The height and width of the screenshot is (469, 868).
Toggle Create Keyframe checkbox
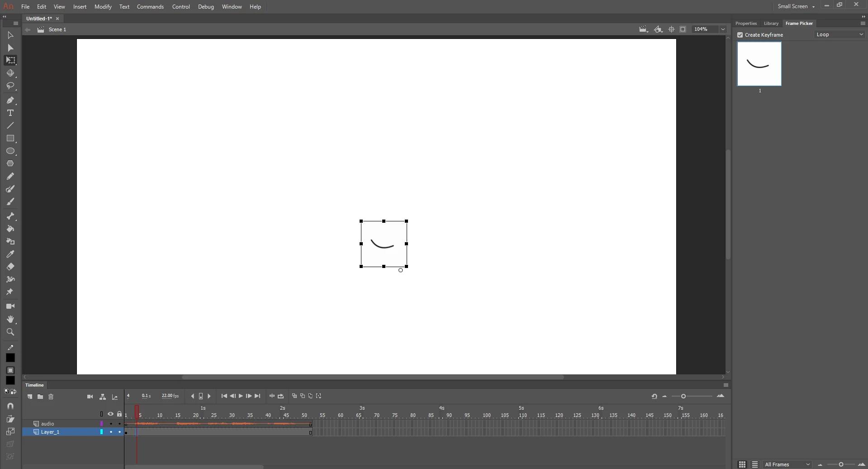(x=740, y=35)
